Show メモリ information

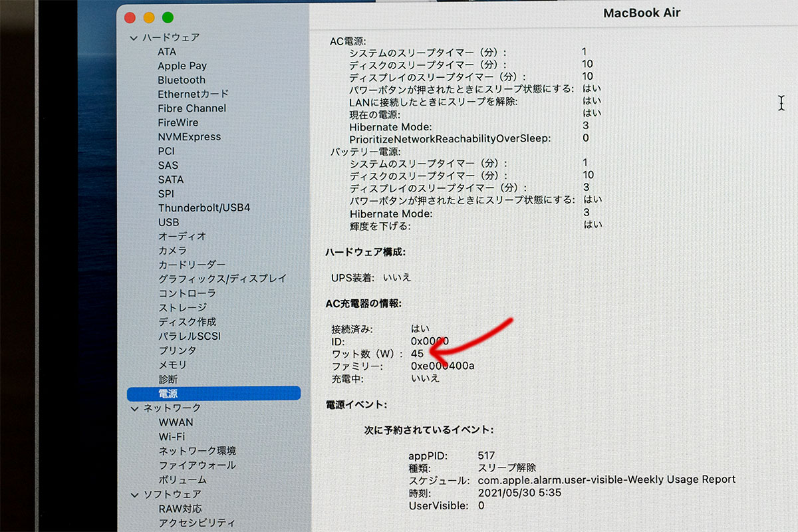click(173, 365)
